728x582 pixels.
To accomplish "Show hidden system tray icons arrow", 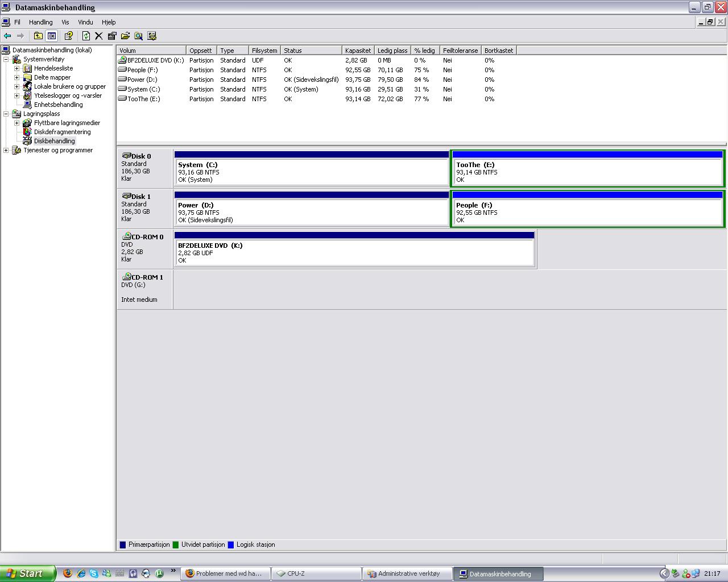I will (x=664, y=573).
